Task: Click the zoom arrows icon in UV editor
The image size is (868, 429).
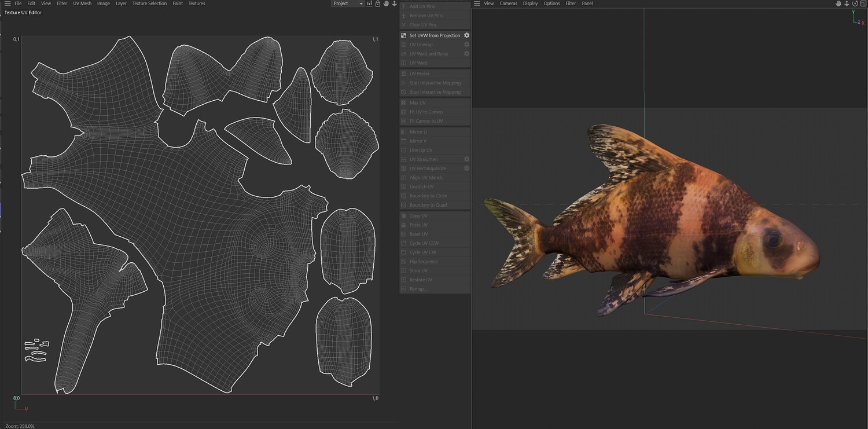Action: (394, 3)
